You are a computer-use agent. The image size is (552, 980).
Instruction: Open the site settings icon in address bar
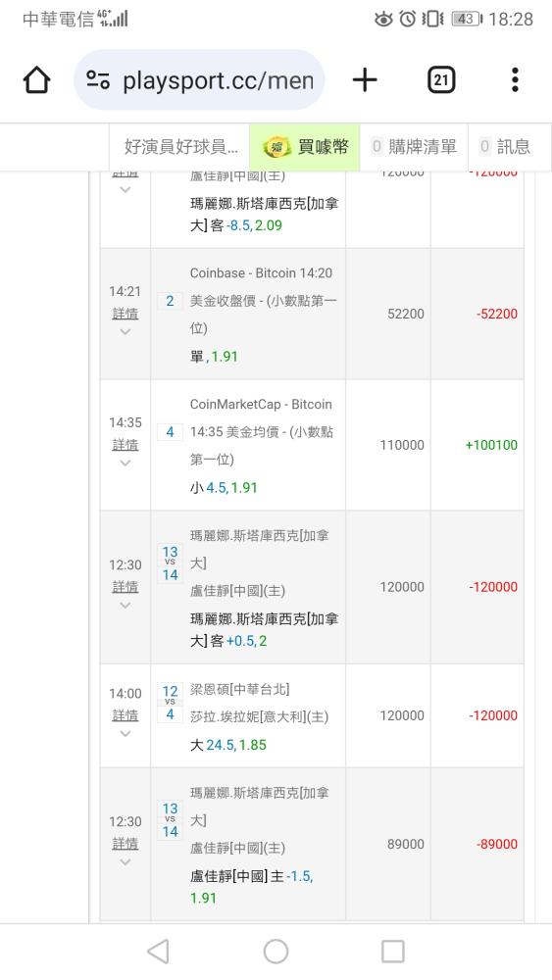[x=98, y=80]
